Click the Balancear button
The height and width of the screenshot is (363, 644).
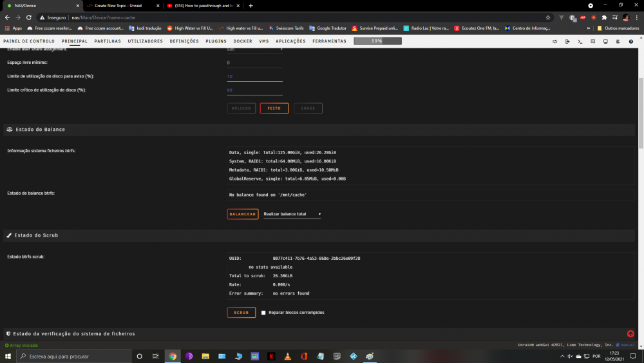click(x=243, y=214)
